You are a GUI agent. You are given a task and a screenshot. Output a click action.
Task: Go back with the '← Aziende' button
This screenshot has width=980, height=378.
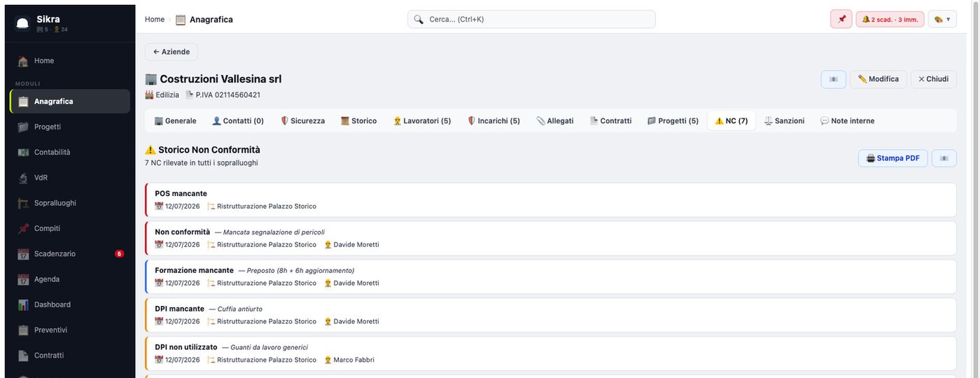coord(171,52)
